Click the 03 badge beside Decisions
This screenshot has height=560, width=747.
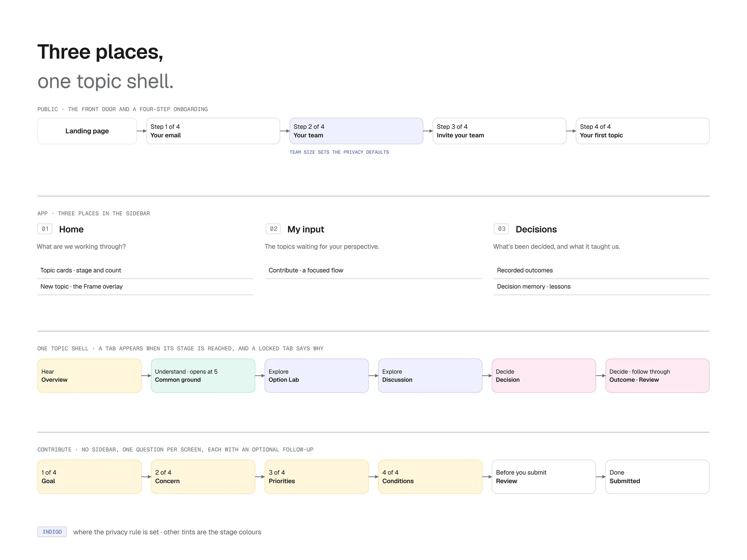tap(501, 229)
